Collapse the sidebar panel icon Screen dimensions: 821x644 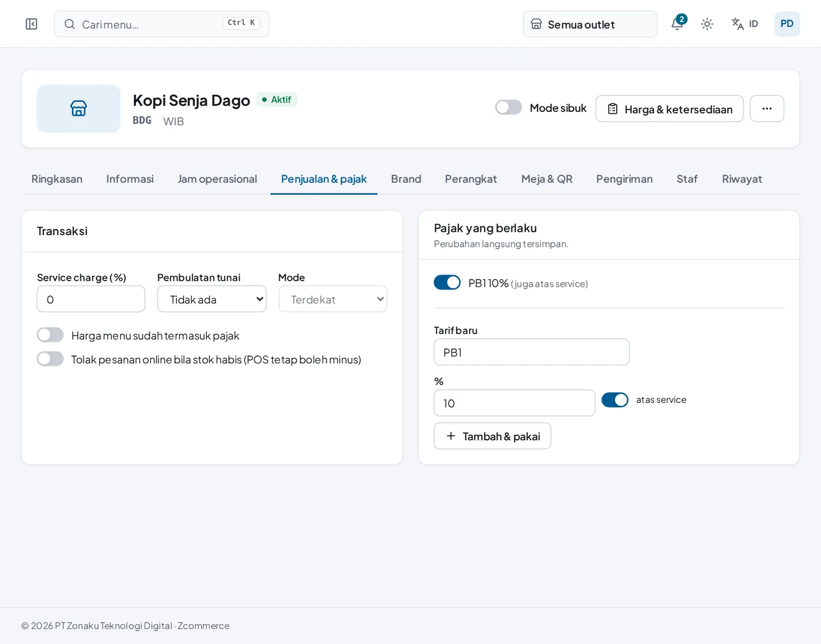[31, 24]
